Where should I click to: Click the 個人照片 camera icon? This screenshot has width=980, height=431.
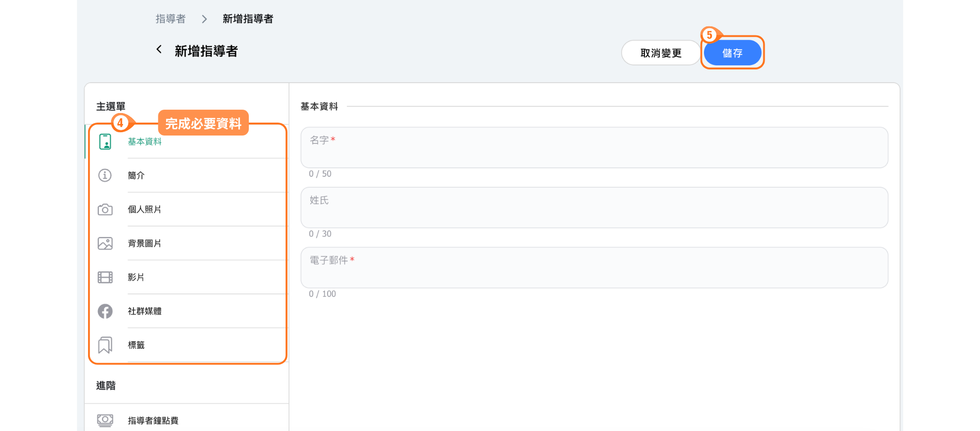tap(105, 210)
